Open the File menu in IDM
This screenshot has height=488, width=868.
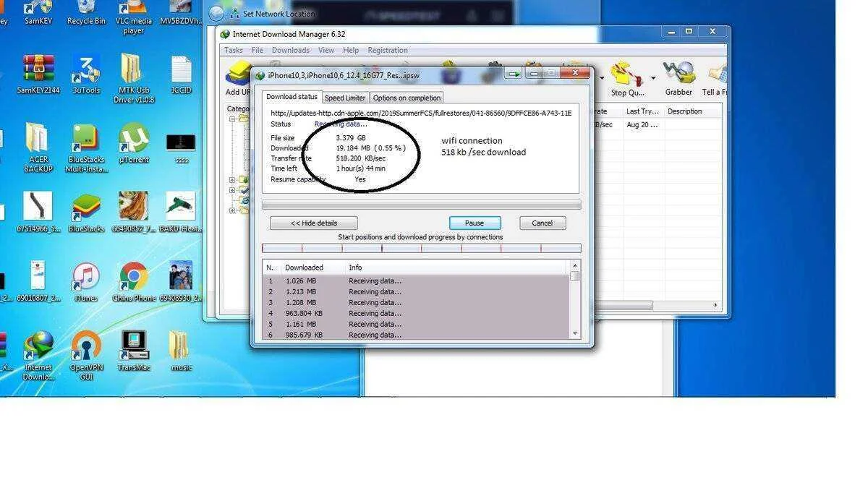(x=258, y=51)
